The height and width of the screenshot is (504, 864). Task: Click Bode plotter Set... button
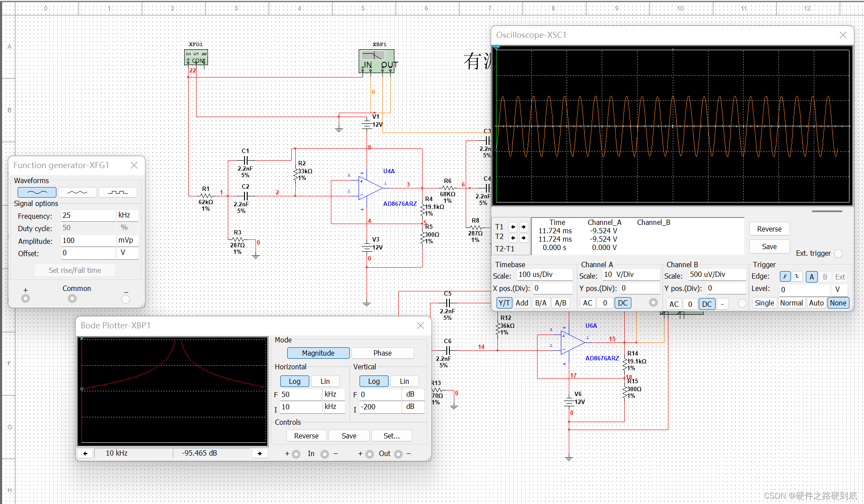coord(391,436)
